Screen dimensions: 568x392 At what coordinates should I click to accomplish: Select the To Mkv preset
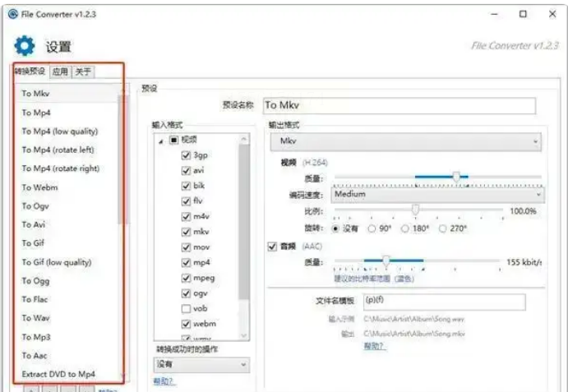coord(67,94)
